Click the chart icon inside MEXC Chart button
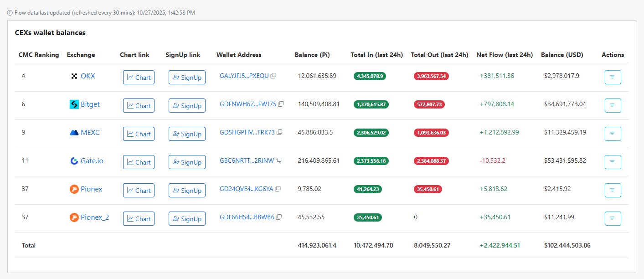644x279 pixels. pyautogui.click(x=131, y=134)
